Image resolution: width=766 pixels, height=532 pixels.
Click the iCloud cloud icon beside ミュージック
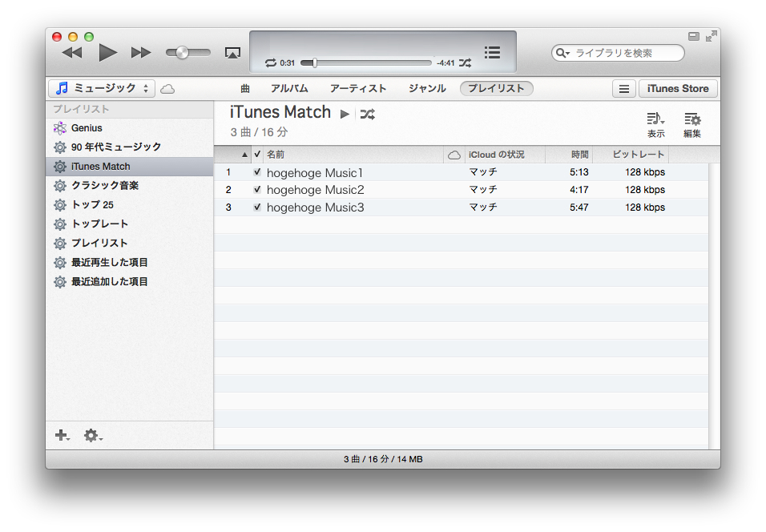[x=167, y=89]
